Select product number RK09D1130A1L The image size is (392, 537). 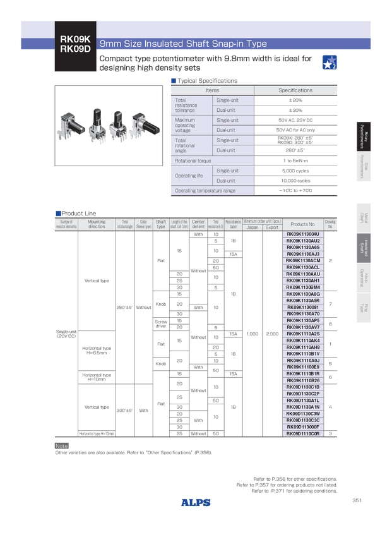[x=303, y=400]
